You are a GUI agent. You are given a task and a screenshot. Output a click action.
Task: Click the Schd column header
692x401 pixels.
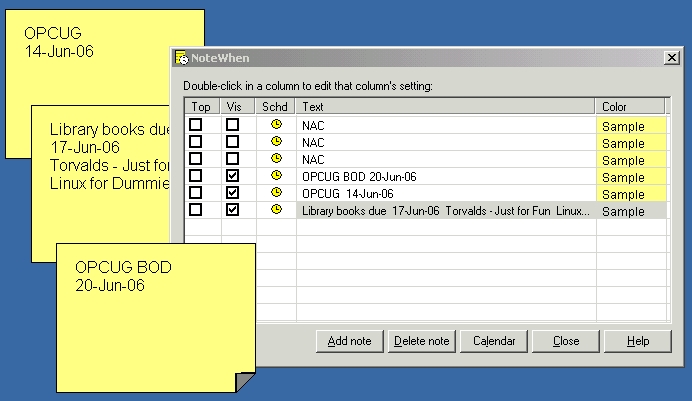(x=275, y=106)
